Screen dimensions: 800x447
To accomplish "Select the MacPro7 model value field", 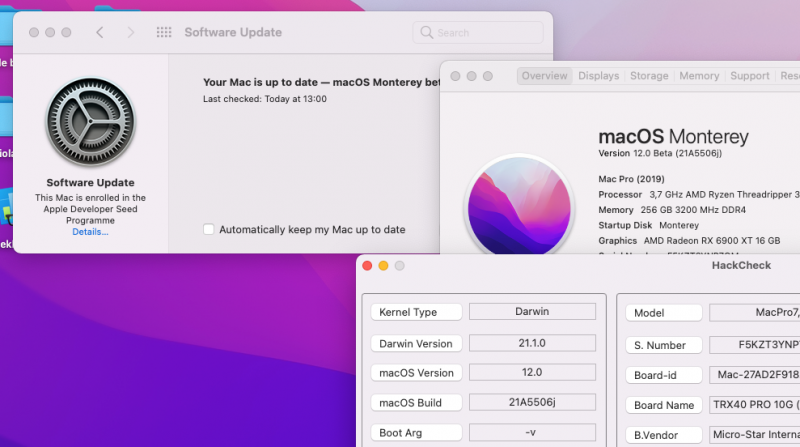I will 755,312.
